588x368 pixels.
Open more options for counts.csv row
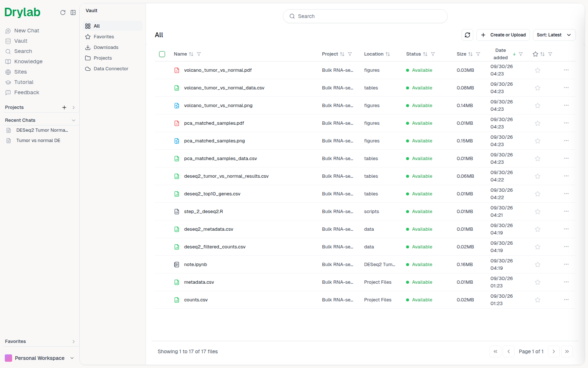[566, 300]
